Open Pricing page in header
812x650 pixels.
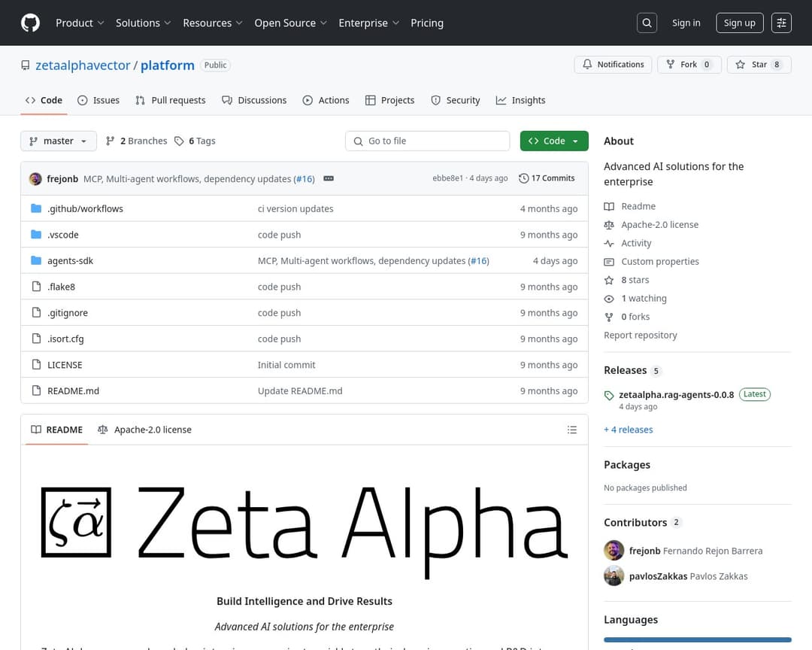tap(427, 23)
